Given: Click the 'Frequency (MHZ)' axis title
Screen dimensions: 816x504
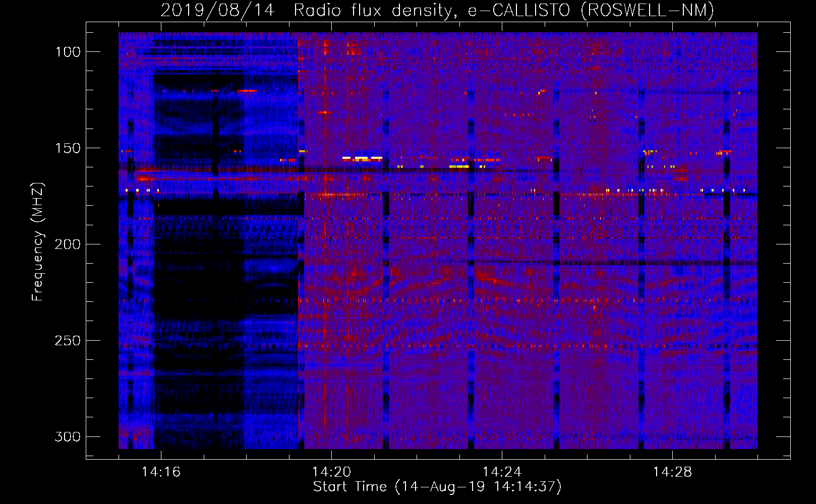Looking at the screenshot, I should [x=38, y=241].
